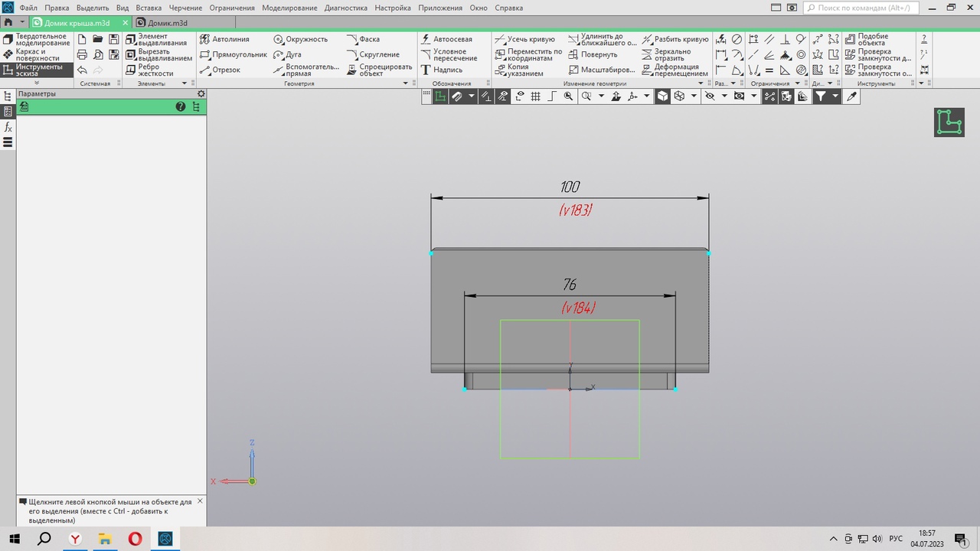
Task: Expand the Геометрия panel dropdown arrow
Action: coord(406,83)
